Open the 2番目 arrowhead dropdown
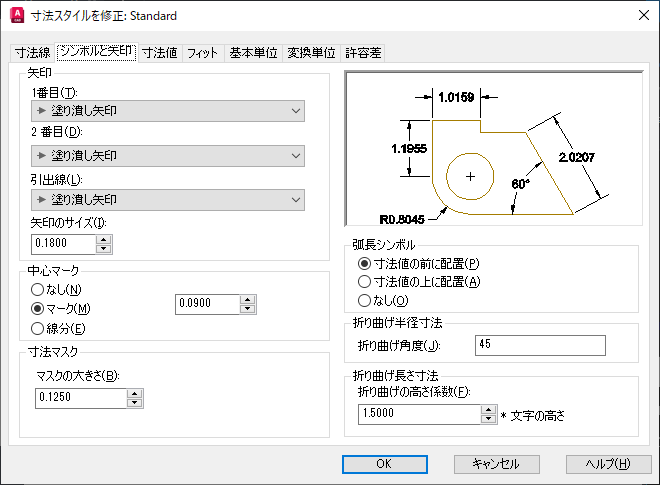660x485 pixels. (168, 156)
